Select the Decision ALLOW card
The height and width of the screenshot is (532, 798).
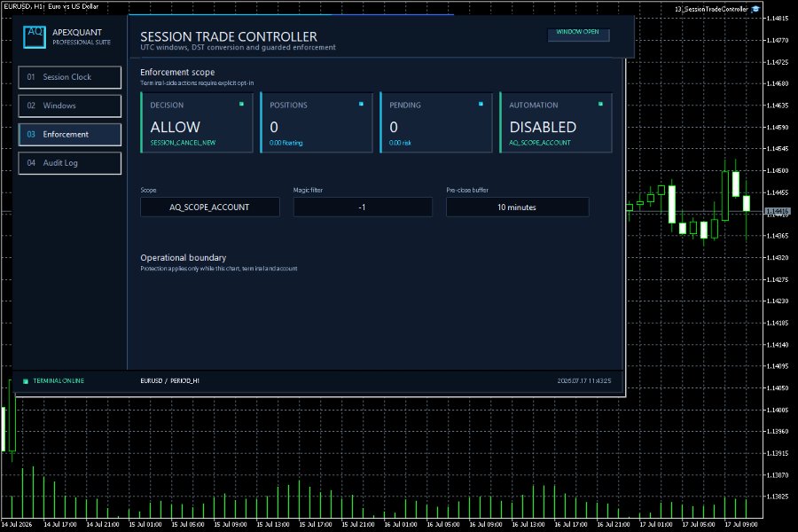point(197,122)
